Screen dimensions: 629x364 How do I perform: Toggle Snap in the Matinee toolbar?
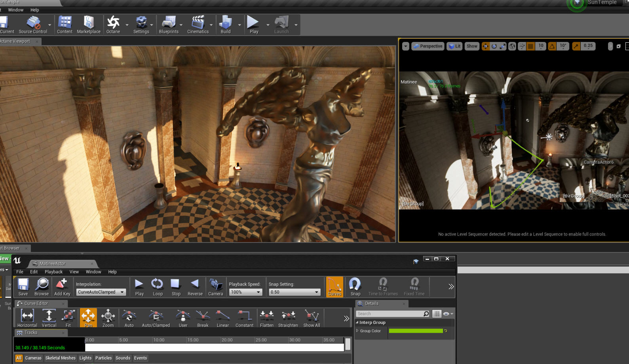click(355, 287)
